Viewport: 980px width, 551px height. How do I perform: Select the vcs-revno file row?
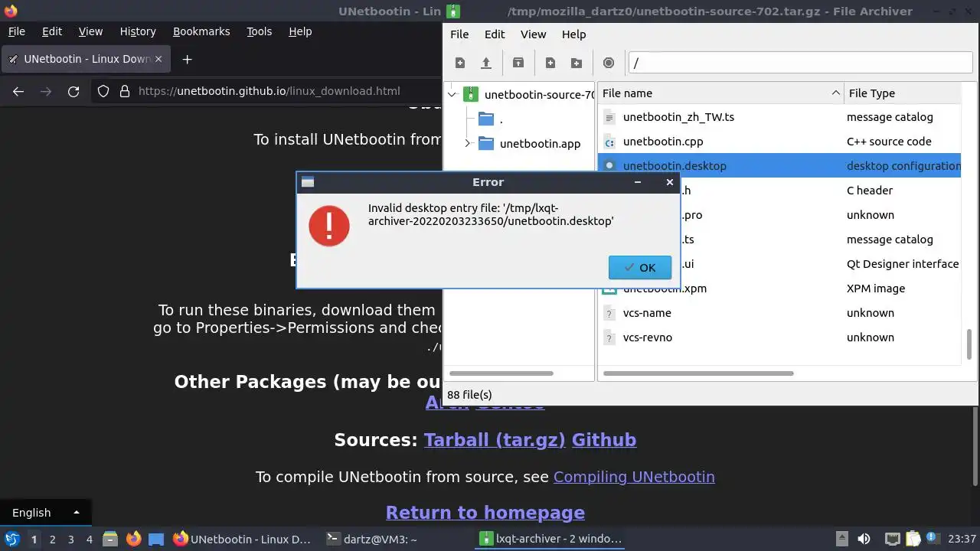779,337
